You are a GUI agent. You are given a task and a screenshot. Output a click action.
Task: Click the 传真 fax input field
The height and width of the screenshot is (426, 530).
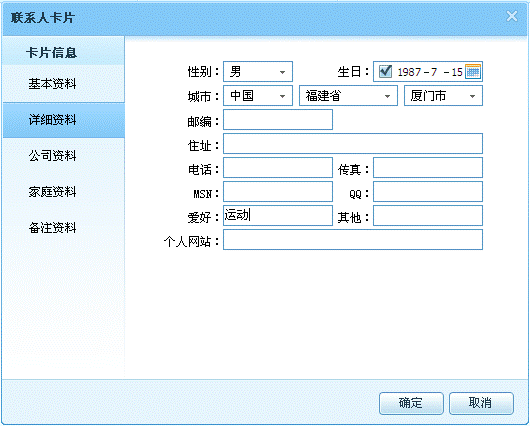428,167
